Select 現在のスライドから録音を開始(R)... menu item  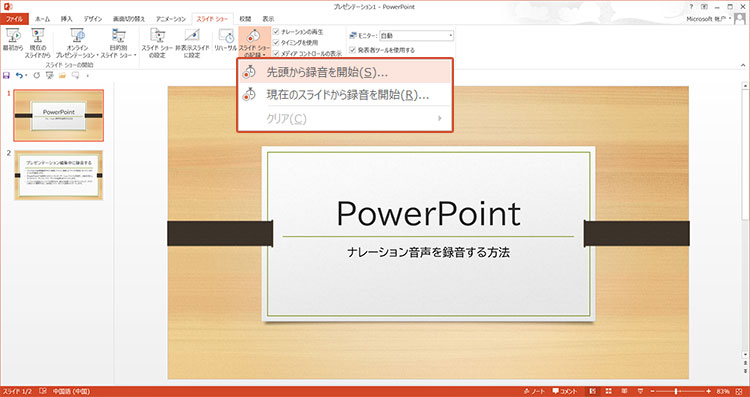(344, 94)
